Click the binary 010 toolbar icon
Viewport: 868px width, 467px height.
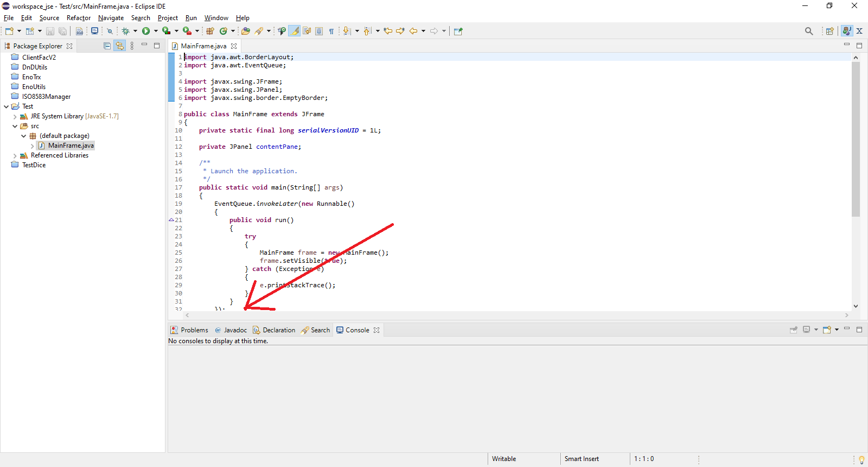pos(79,31)
